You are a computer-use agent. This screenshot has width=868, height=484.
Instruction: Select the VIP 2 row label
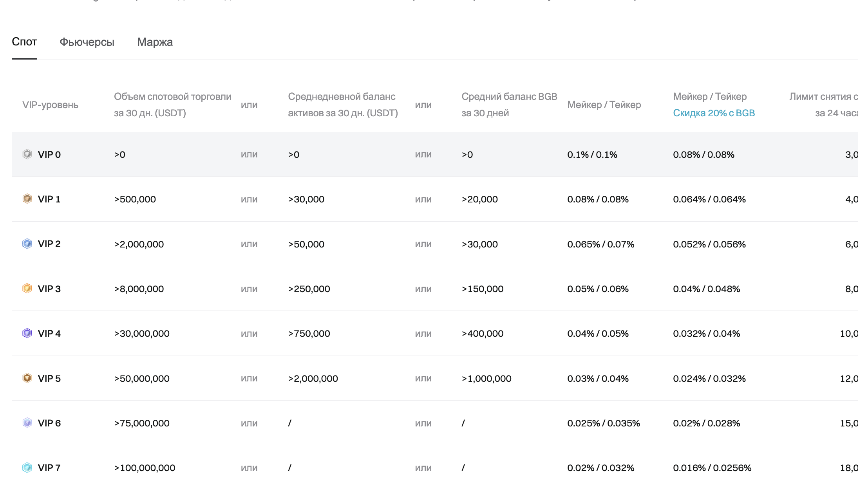(x=49, y=244)
